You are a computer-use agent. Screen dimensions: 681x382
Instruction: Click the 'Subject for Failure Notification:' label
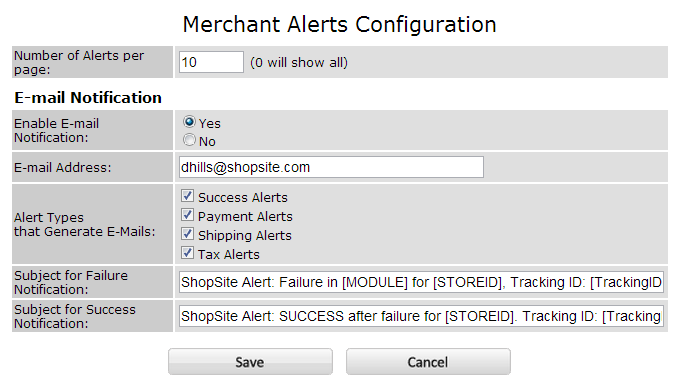pos(71,282)
